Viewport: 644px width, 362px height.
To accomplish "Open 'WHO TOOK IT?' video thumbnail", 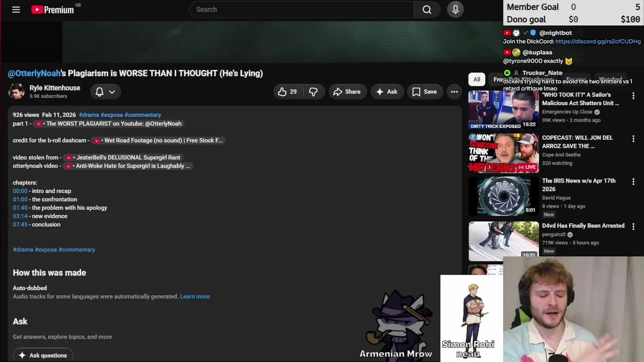I will (x=504, y=110).
